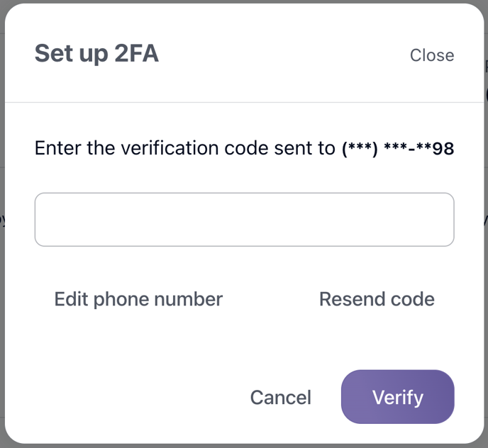488x448 pixels.
Task: Place cursor in the empty code box
Action: click(244, 220)
